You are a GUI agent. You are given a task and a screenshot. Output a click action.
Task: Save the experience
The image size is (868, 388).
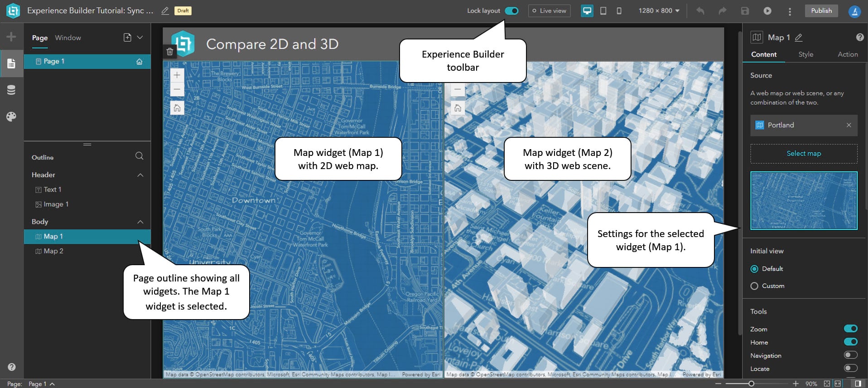[745, 10]
